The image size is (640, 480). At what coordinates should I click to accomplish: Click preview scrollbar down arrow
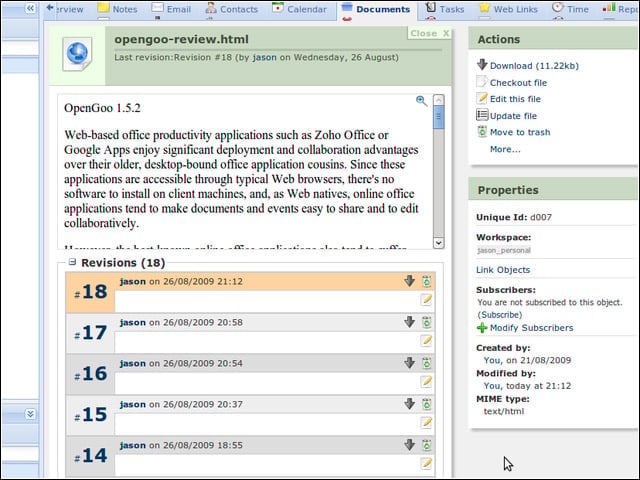click(x=438, y=243)
